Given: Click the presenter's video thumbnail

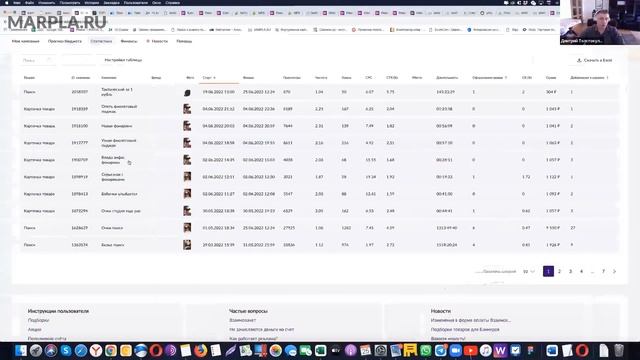Looking at the screenshot, I should (600, 22).
